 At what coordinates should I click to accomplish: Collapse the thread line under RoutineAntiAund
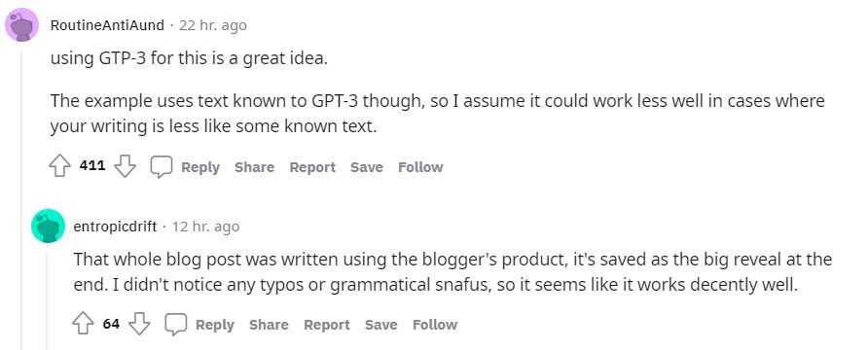pyautogui.click(x=21, y=199)
